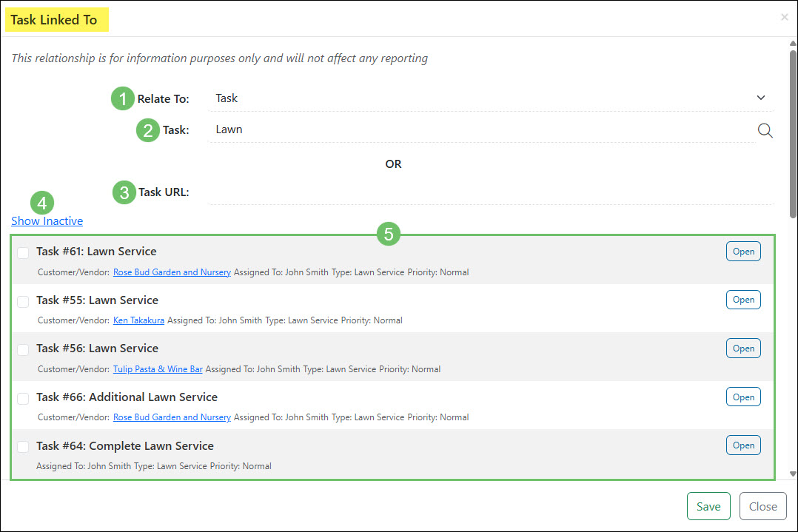This screenshot has height=532, width=798.
Task: Check the box for Task #61: Lawn Service
Action: tap(22, 252)
